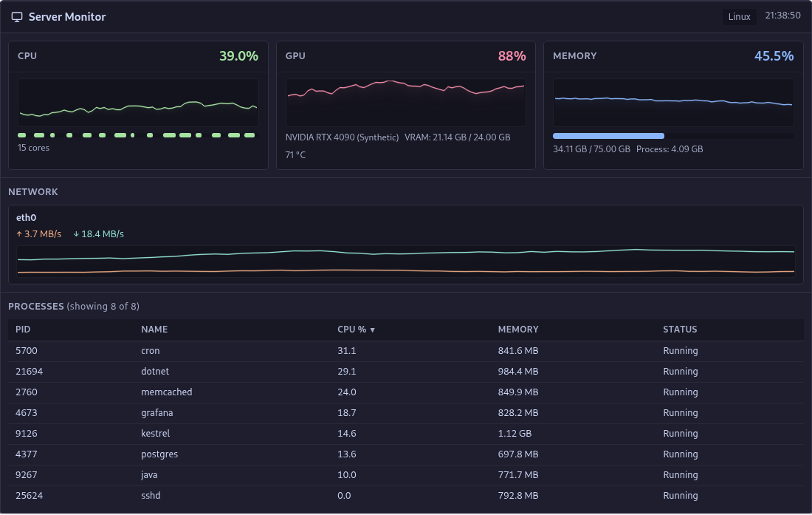
Task: Sort processes by STATUS column header
Action: pyautogui.click(x=680, y=330)
